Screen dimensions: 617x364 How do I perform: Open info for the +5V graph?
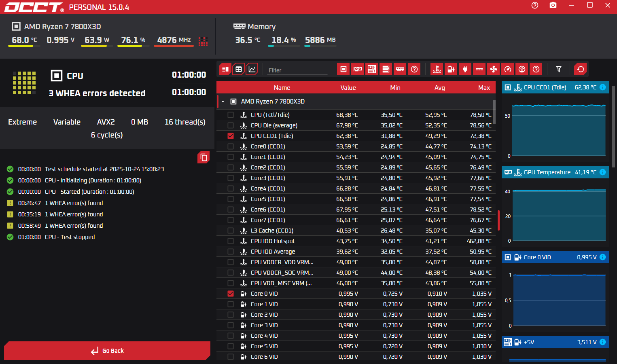tap(602, 342)
